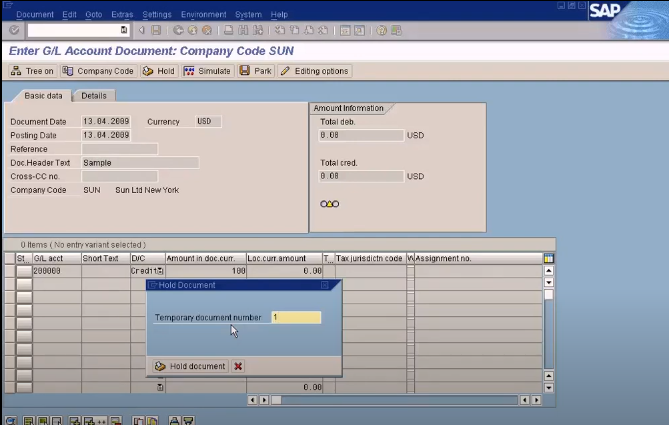Select the row marker for G/L account 200000
This screenshot has width=669, height=425.
[10, 271]
